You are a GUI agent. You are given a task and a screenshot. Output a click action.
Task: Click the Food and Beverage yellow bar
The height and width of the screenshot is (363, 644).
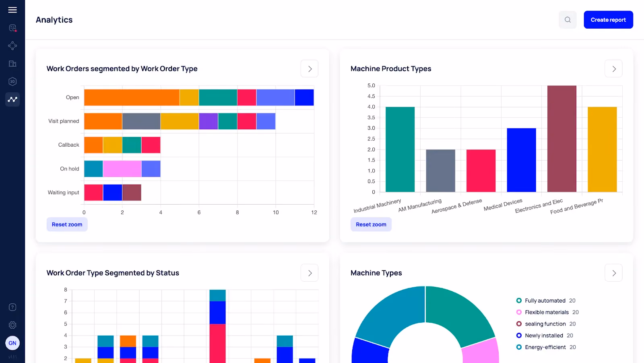pos(602,149)
